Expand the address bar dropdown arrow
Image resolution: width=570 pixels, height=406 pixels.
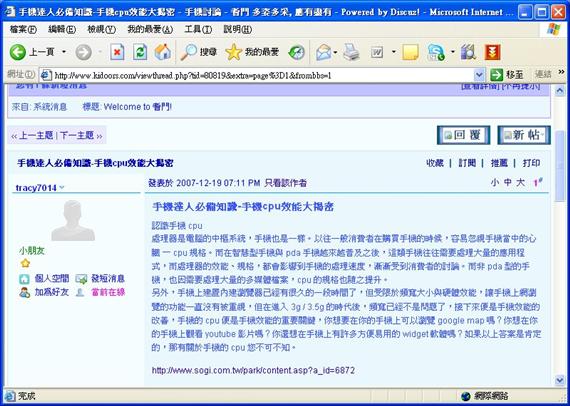[x=479, y=75]
